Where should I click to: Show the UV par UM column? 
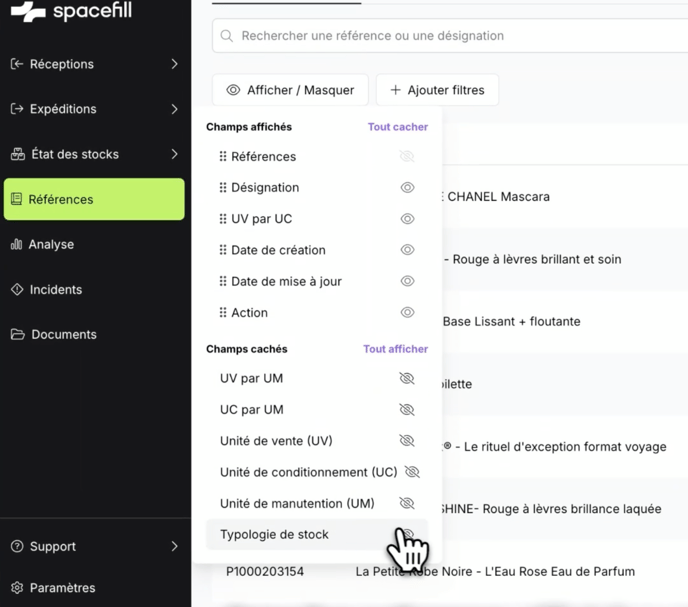[406, 379]
